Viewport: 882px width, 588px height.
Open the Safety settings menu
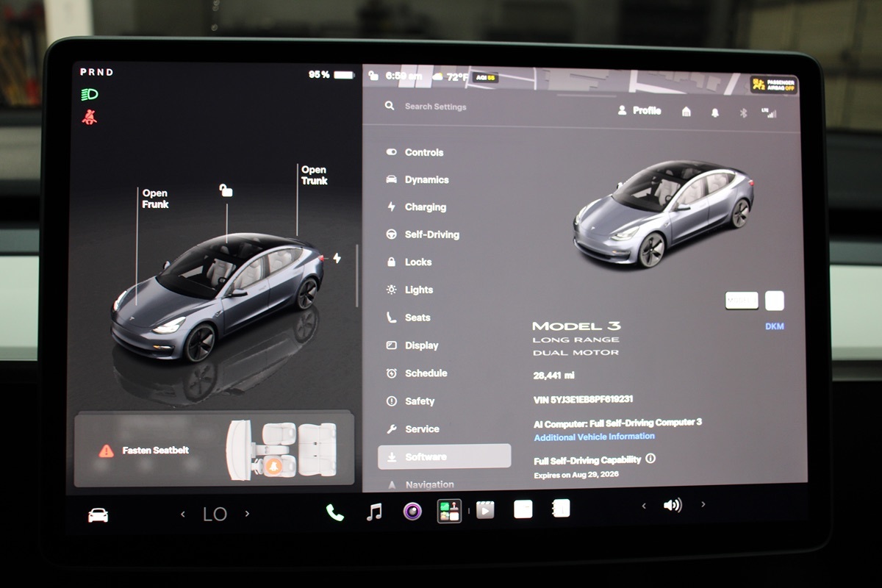(410, 401)
